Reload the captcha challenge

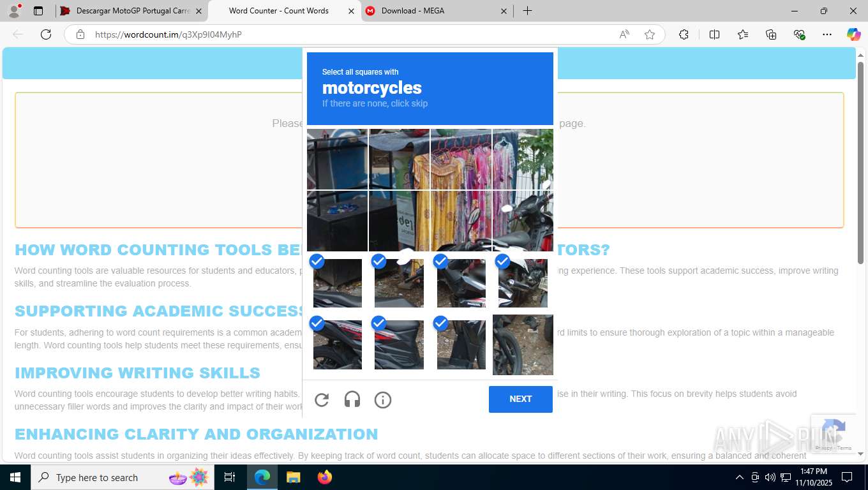point(322,400)
